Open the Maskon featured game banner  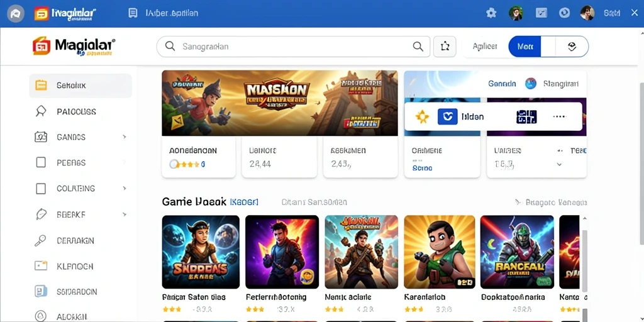coord(280,103)
